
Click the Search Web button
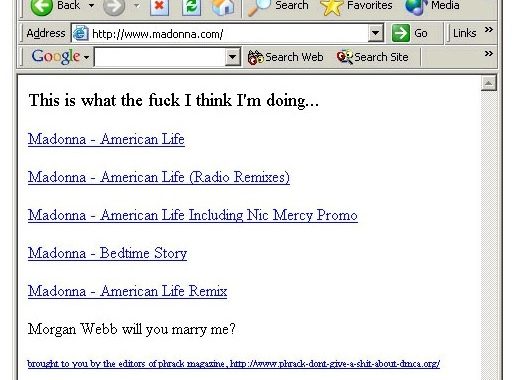pos(285,57)
